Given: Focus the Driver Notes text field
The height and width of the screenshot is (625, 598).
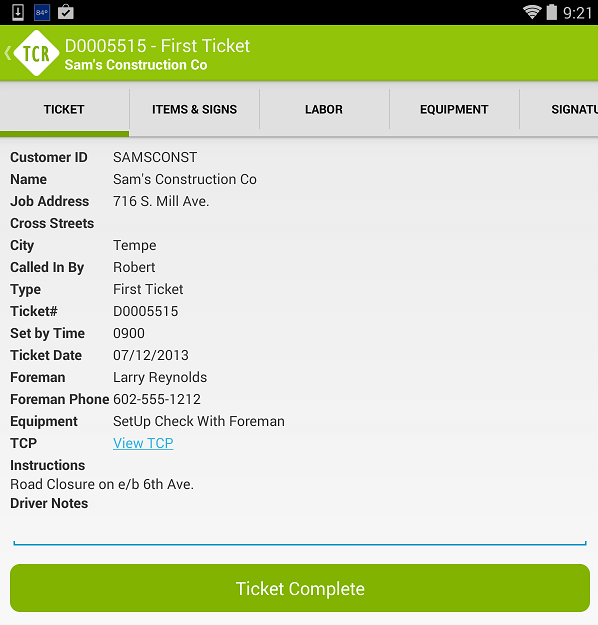Looking at the screenshot, I should coord(300,530).
